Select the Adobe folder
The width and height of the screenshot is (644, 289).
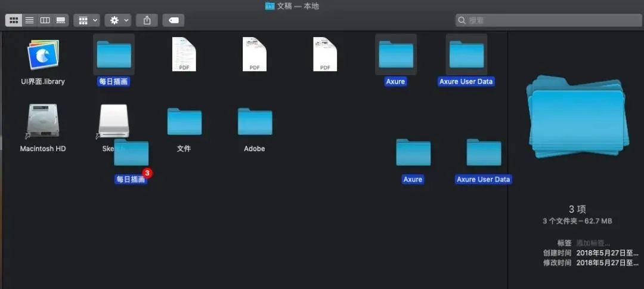tap(255, 122)
